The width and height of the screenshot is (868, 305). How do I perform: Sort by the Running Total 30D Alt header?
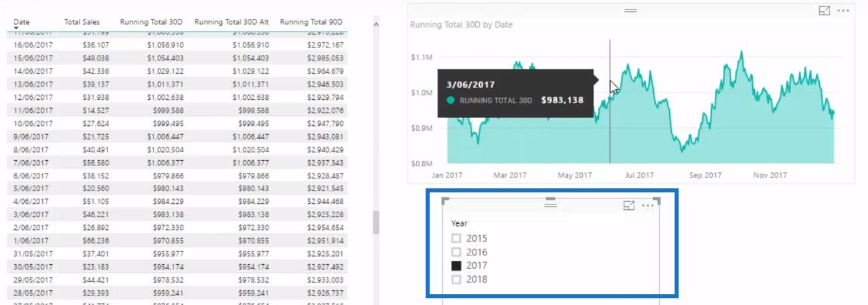[x=232, y=21]
